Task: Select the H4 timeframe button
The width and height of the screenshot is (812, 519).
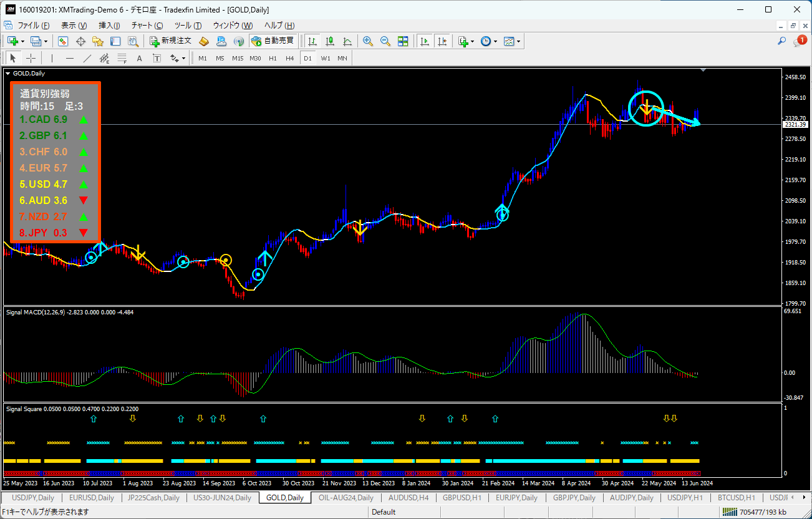Action: tap(289, 58)
